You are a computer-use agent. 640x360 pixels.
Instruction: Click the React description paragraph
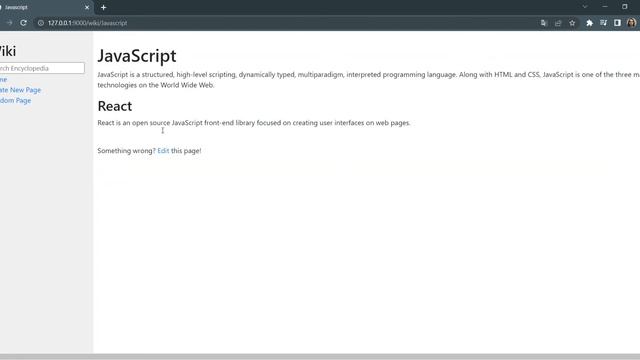tap(254, 123)
